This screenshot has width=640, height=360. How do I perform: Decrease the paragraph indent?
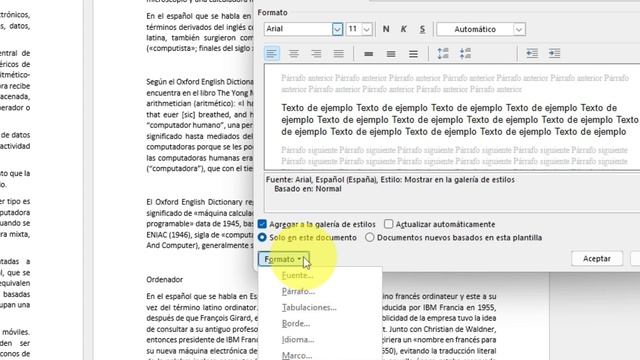click(532, 53)
